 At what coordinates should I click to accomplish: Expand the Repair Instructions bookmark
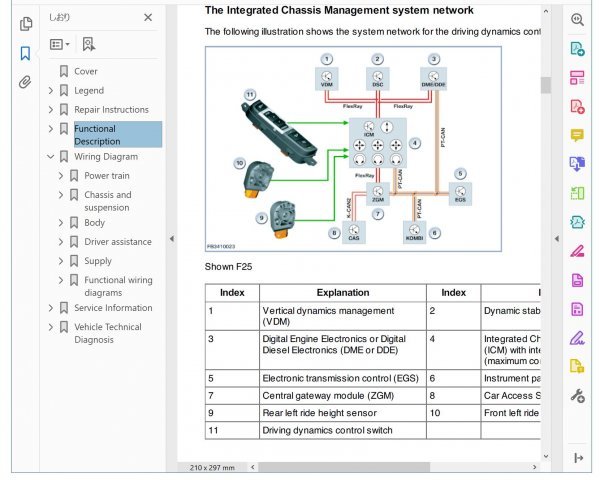pyautogui.click(x=51, y=109)
